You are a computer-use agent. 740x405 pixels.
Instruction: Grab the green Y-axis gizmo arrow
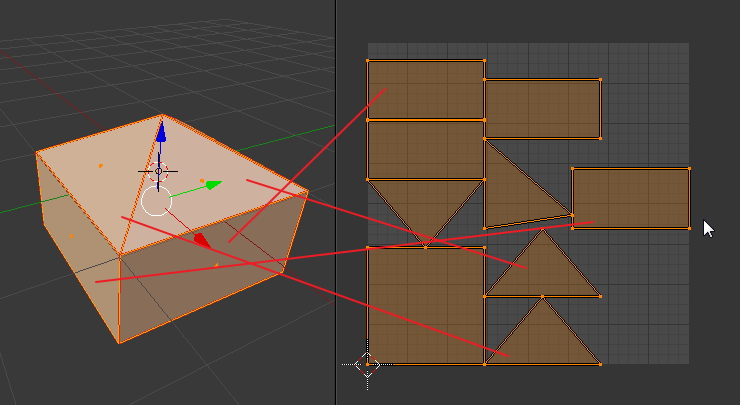click(214, 185)
